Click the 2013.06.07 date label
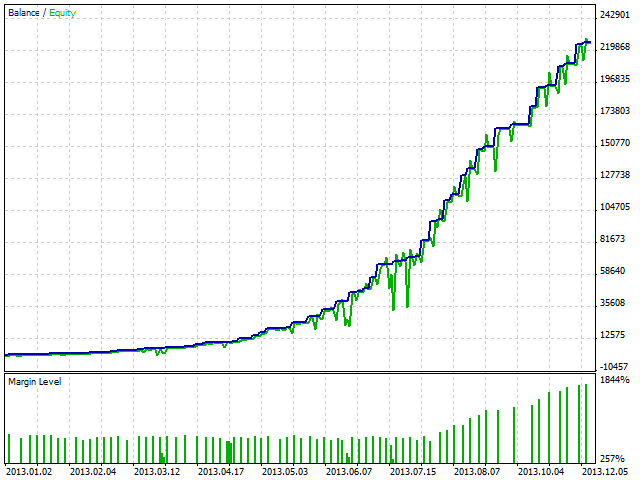 (x=349, y=472)
